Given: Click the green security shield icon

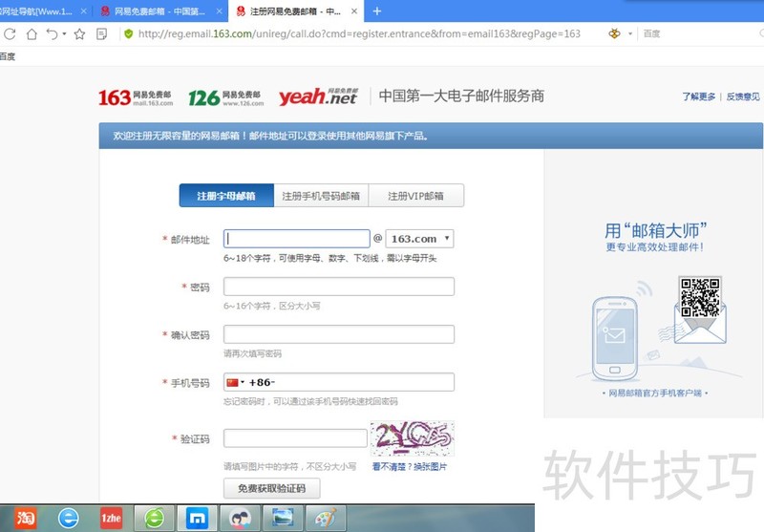Looking at the screenshot, I should click(x=129, y=33).
